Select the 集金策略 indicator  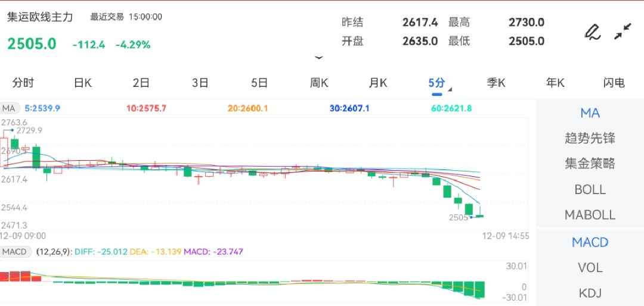tap(590, 164)
